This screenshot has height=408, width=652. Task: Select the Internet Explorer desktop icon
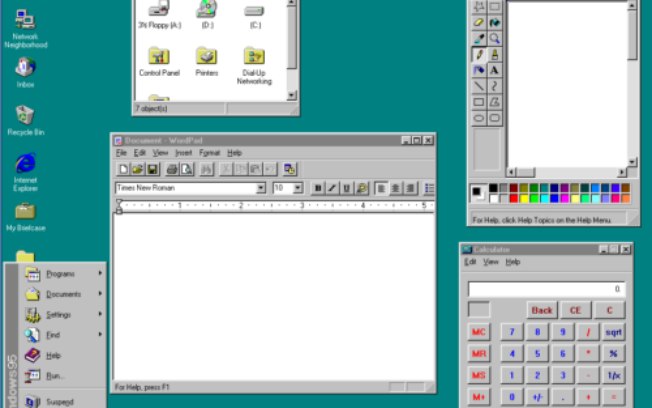tap(25, 172)
